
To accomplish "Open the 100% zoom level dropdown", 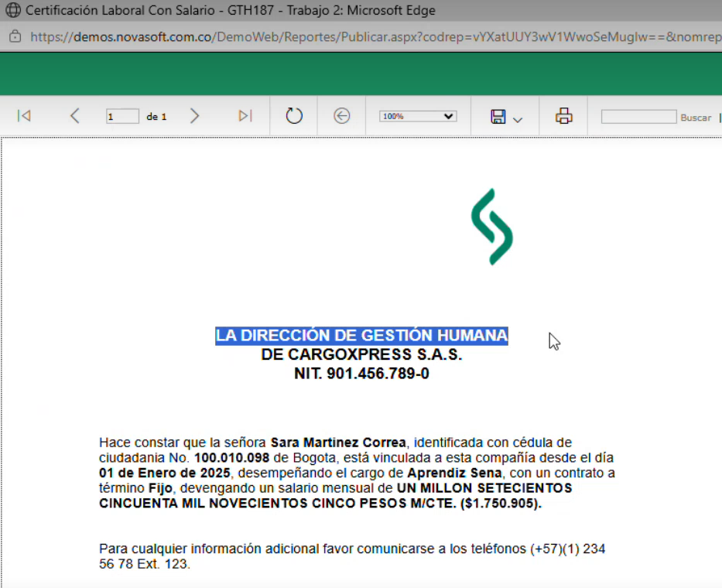I will click(418, 116).
